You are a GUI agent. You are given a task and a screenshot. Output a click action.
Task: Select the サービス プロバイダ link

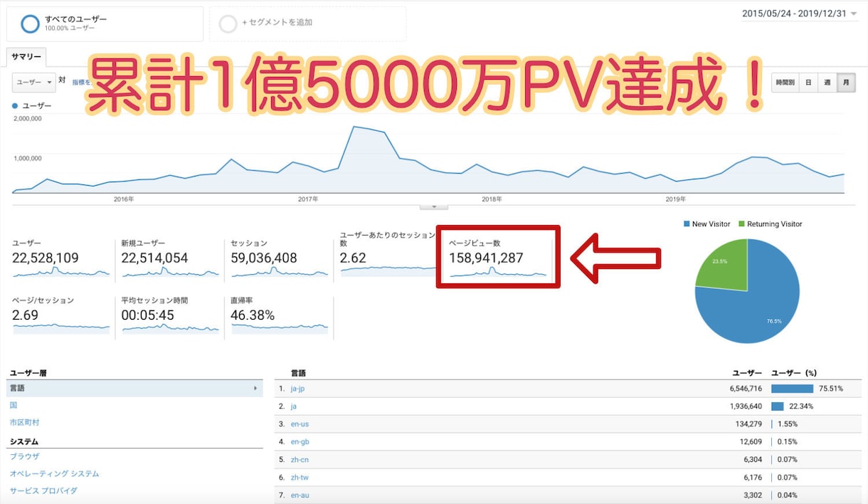tap(43, 490)
